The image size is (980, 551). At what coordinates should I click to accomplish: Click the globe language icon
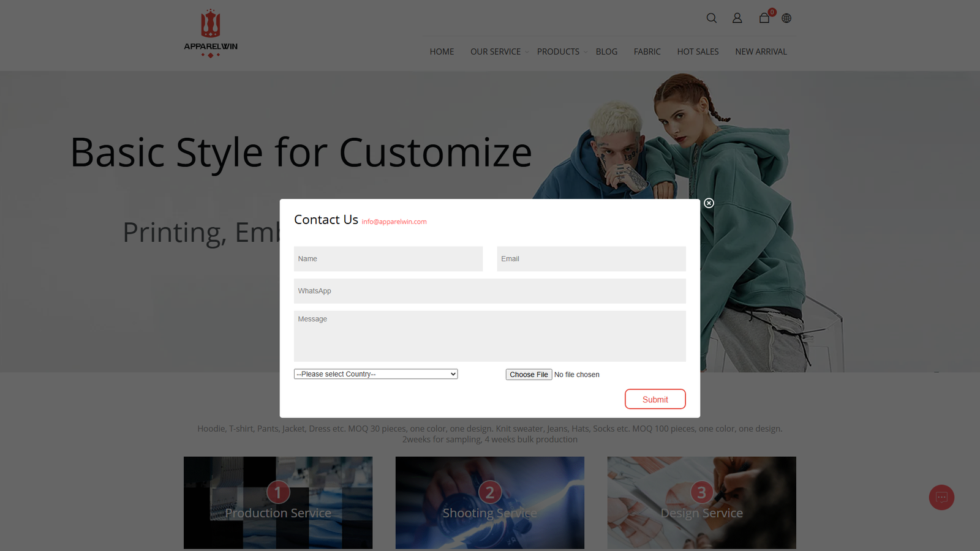[786, 18]
